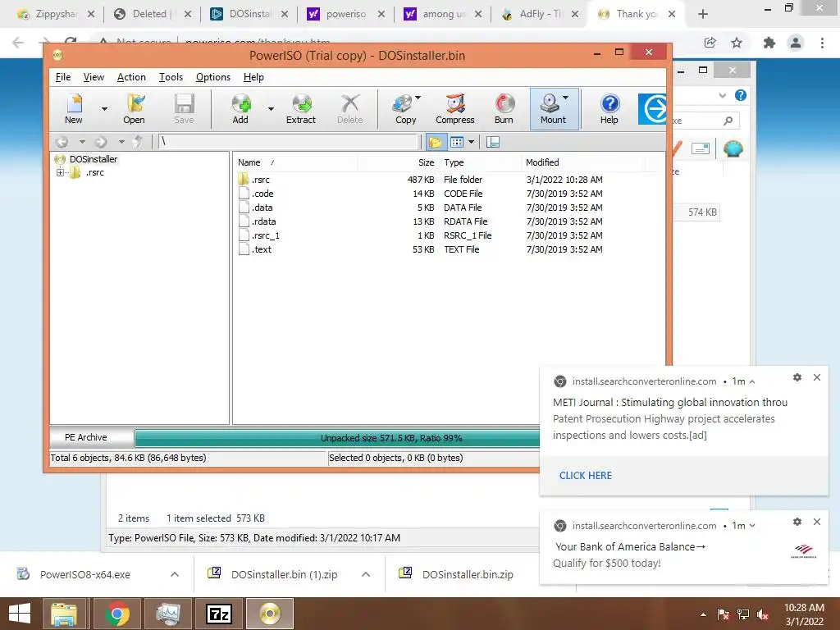840x630 pixels.
Task: Open the Chrome profile avatar icon
Action: [x=796, y=43]
